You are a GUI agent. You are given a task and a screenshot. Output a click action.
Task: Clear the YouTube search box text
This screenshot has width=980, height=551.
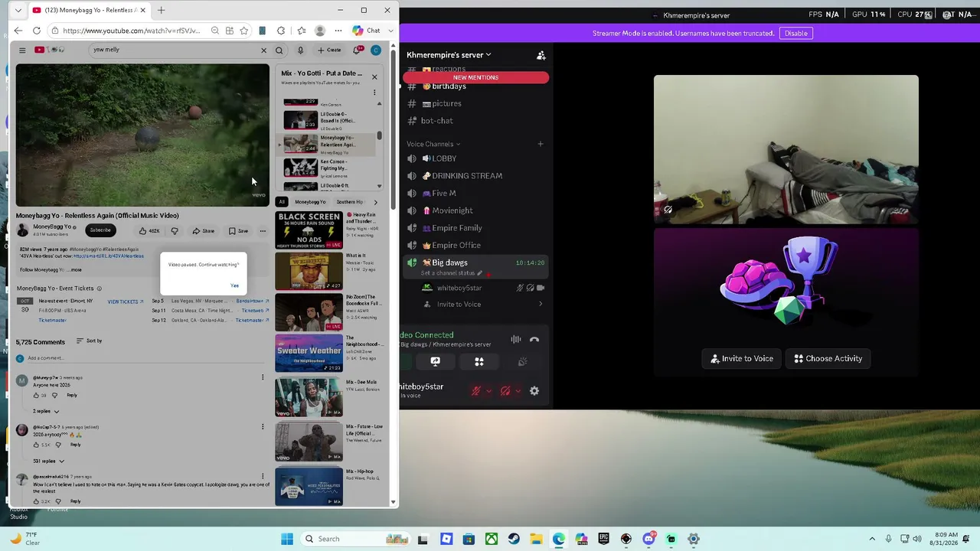pos(264,51)
